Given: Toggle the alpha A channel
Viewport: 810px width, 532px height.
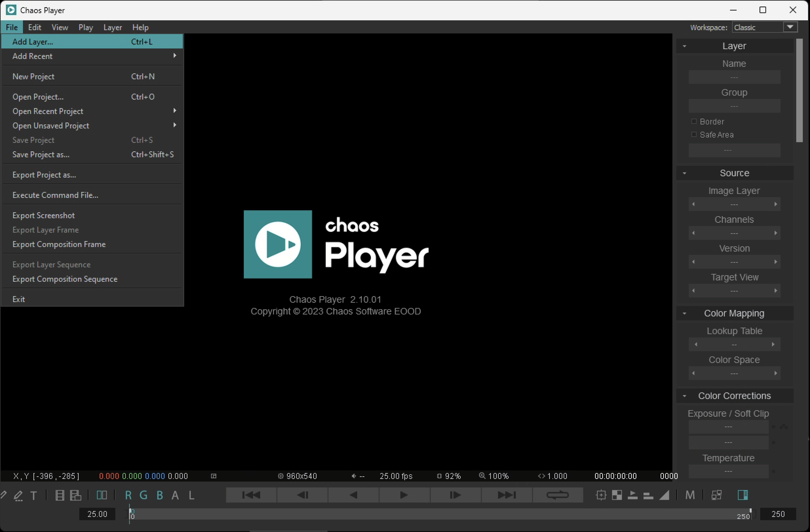Looking at the screenshot, I should tap(175, 495).
